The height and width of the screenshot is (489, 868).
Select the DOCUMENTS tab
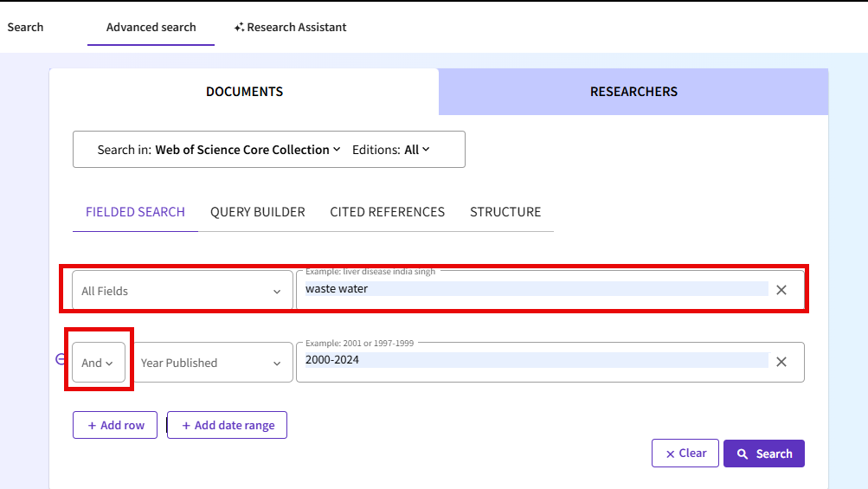pos(244,92)
